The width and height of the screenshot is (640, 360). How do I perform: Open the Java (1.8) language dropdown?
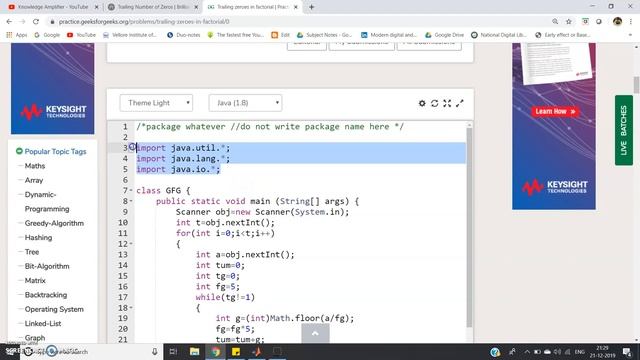[245, 103]
